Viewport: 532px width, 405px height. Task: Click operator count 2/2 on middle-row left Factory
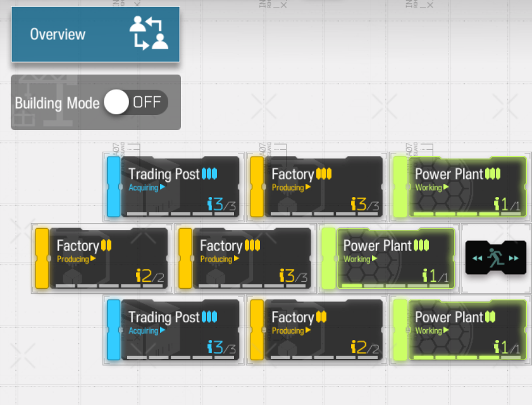coord(150,275)
